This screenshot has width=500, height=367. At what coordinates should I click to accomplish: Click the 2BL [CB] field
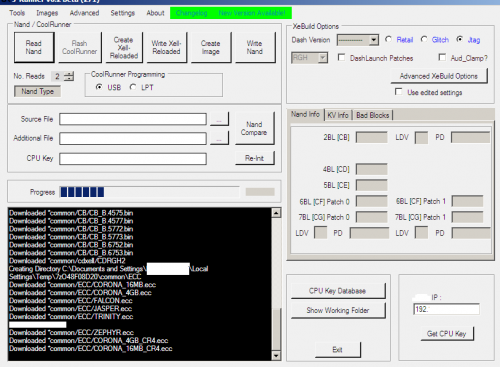[372, 137]
